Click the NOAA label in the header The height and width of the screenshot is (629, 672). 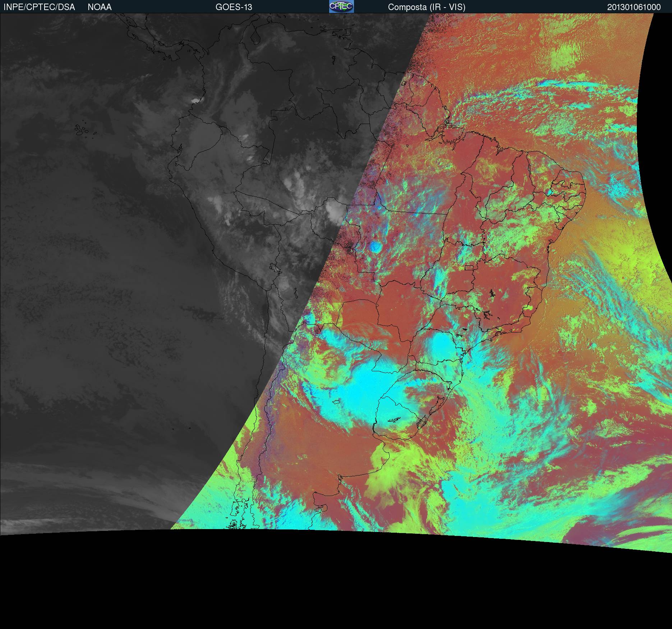100,7
